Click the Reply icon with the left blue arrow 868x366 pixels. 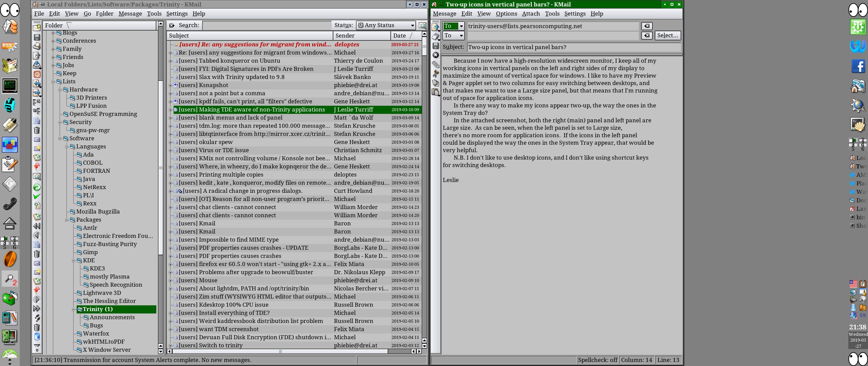pos(37,83)
